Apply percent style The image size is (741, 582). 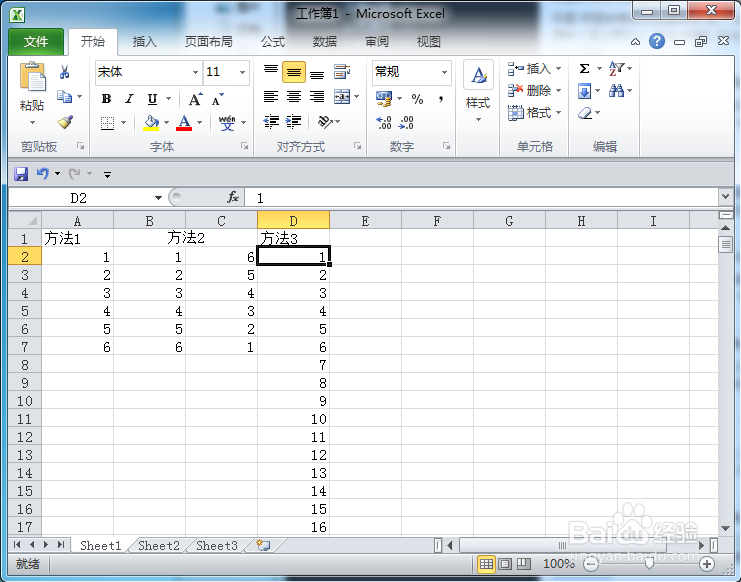pos(417,99)
